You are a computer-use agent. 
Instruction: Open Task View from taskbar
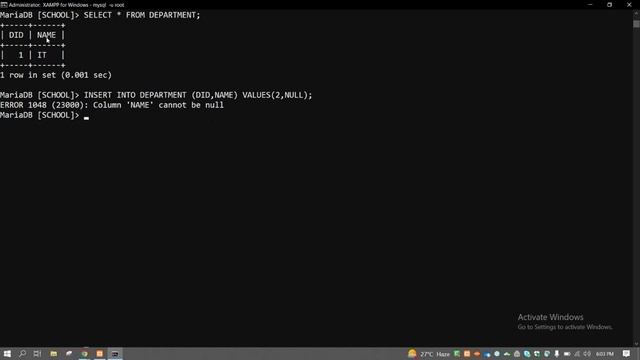coord(37,353)
